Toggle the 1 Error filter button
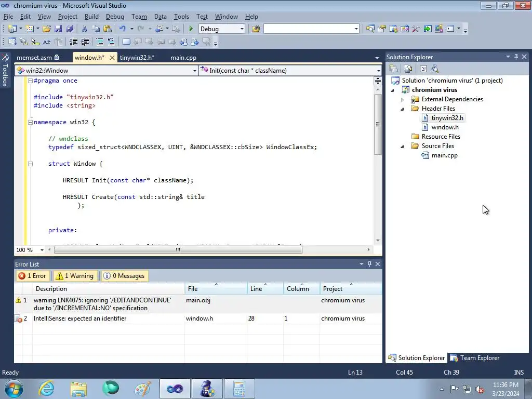This screenshot has width=532, height=399. point(32,276)
